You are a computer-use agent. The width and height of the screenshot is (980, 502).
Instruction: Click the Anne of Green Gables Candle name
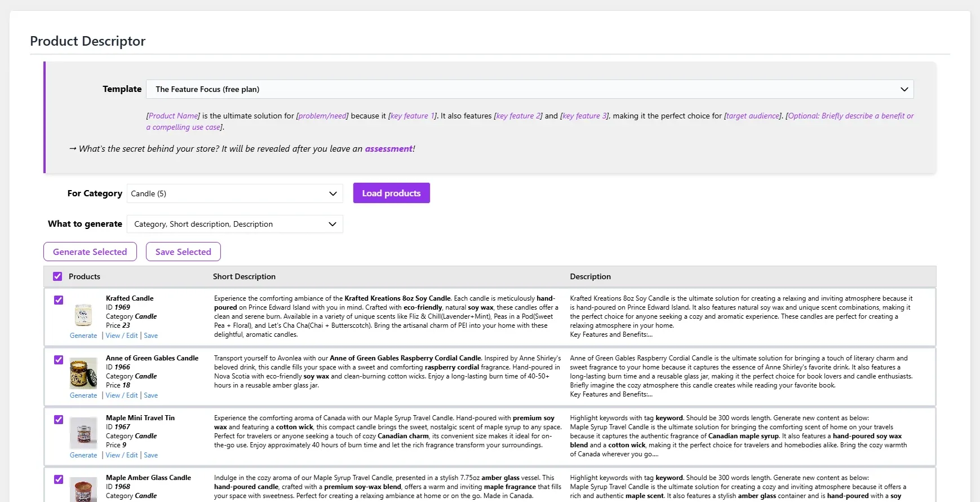click(x=152, y=358)
